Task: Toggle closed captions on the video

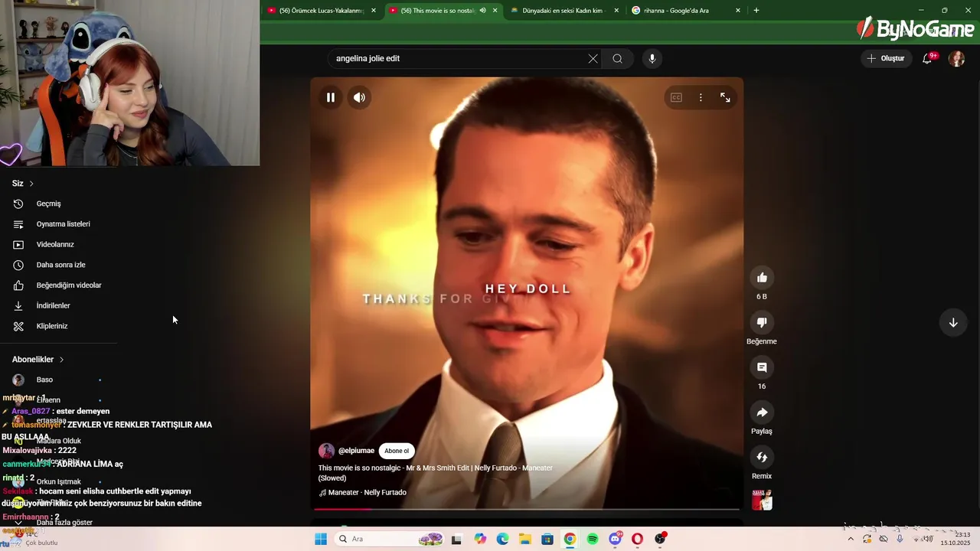Action: (x=676, y=97)
